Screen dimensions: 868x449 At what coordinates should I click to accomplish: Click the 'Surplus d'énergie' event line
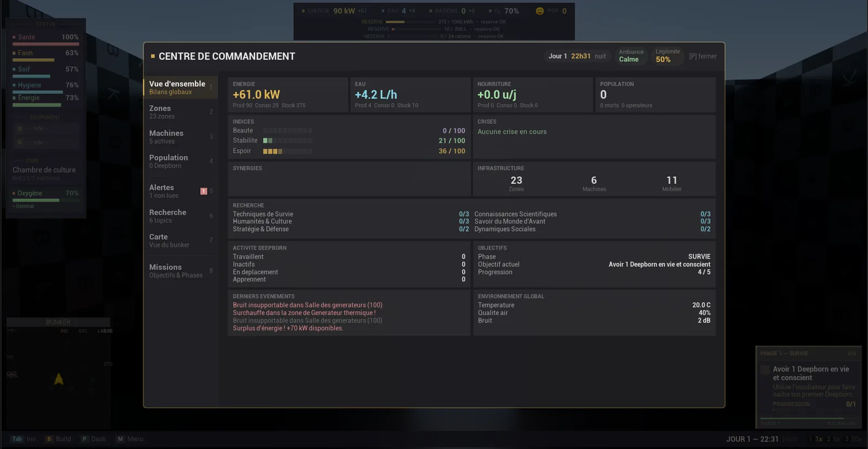tap(288, 328)
